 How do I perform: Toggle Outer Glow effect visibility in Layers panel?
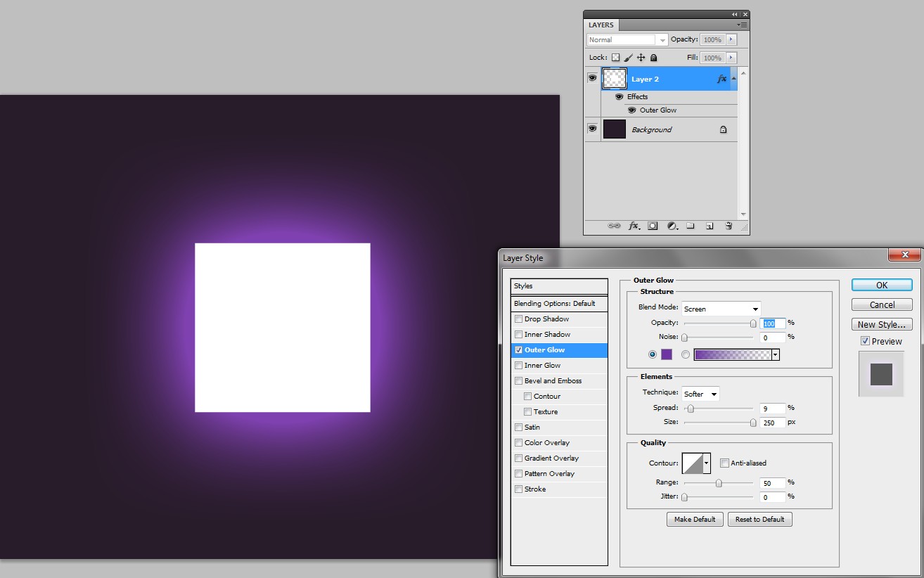pos(631,110)
